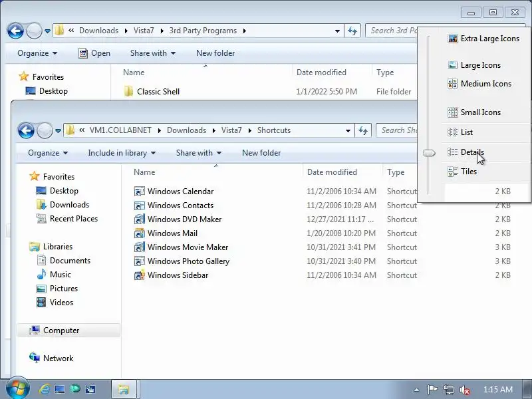Click VM1.COLLABNET breadcrumb segment
Viewport: 532px width, 399px height.
coord(120,130)
